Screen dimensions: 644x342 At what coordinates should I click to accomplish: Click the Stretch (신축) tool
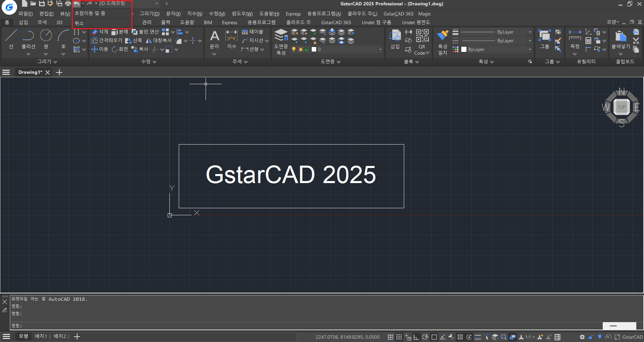click(133, 41)
